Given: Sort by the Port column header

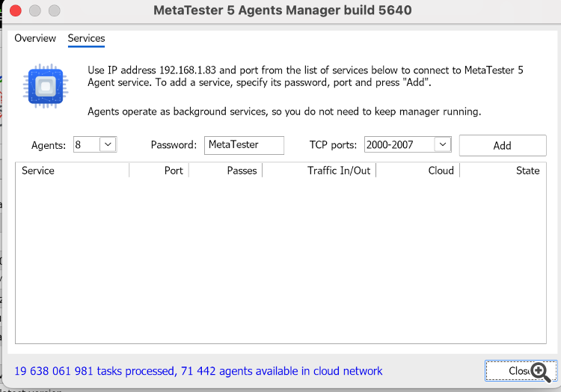Looking at the screenshot, I should click(159, 171).
